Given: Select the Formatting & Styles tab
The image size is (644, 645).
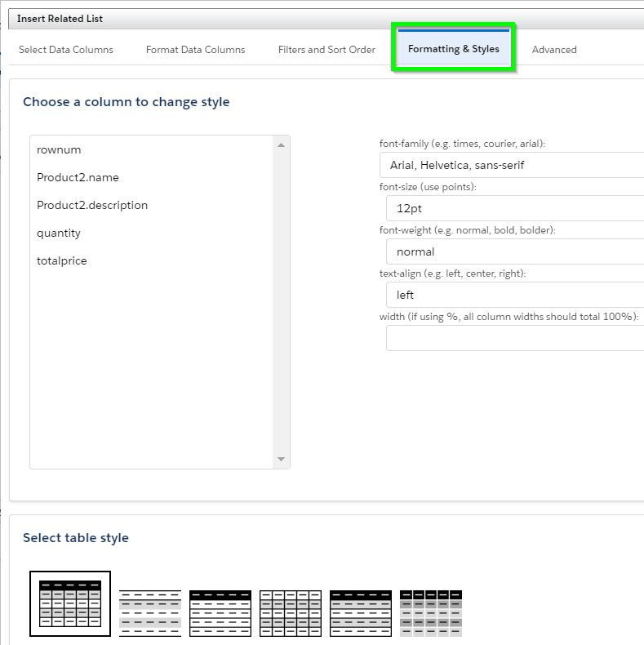Looking at the screenshot, I should tap(453, 48).
